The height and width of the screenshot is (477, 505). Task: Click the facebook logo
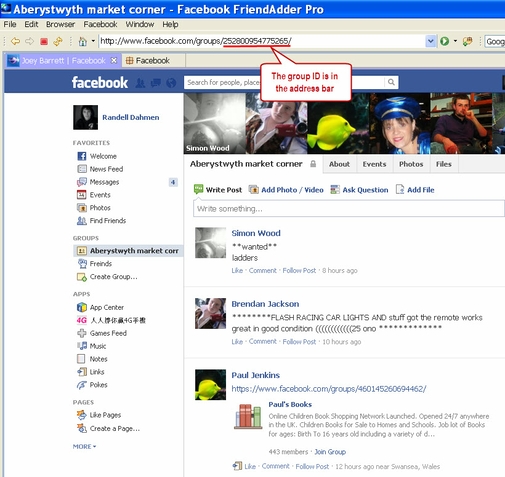(100, 83)
